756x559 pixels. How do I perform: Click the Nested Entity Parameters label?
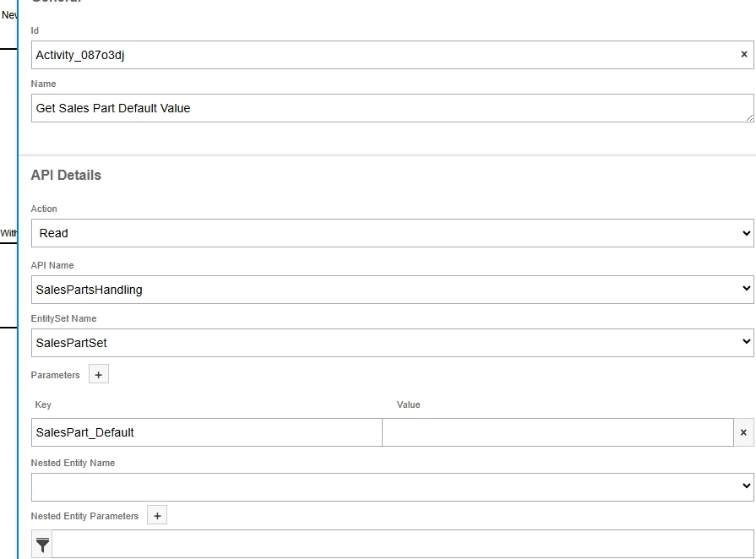click(x=84, y=516)
